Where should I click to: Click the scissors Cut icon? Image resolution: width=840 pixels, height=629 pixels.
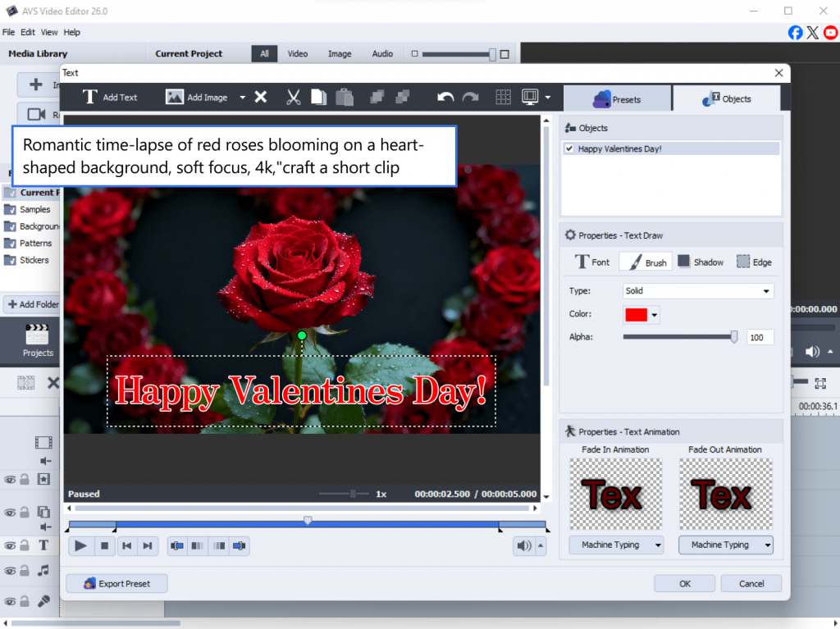pyautogui.click(x=293, y=97)
